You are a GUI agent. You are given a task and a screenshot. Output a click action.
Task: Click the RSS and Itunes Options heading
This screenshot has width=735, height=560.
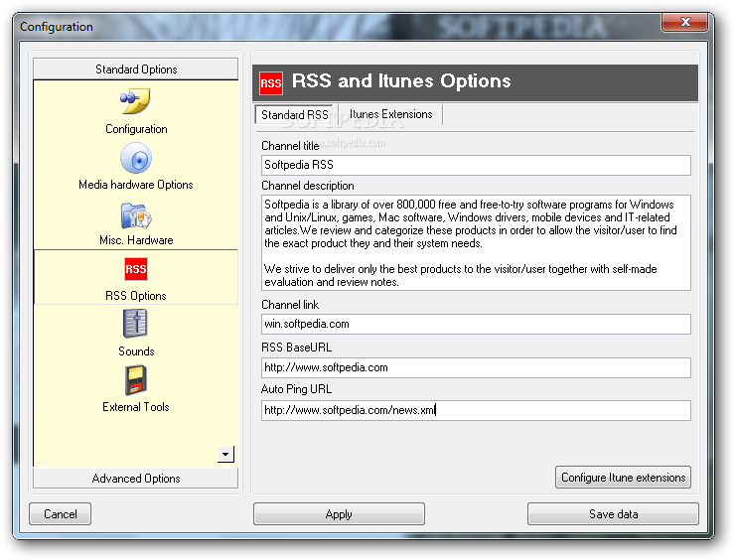point(401,81)
